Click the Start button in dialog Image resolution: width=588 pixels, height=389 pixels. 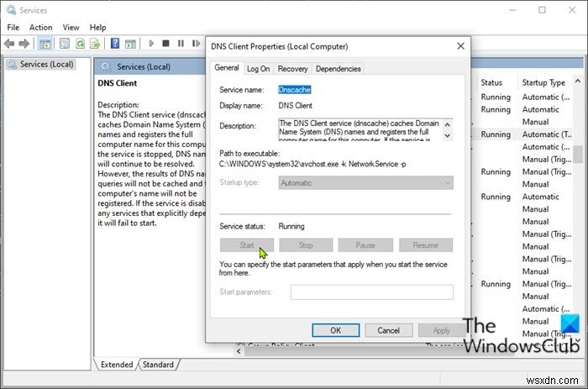[x=247, y=245]
